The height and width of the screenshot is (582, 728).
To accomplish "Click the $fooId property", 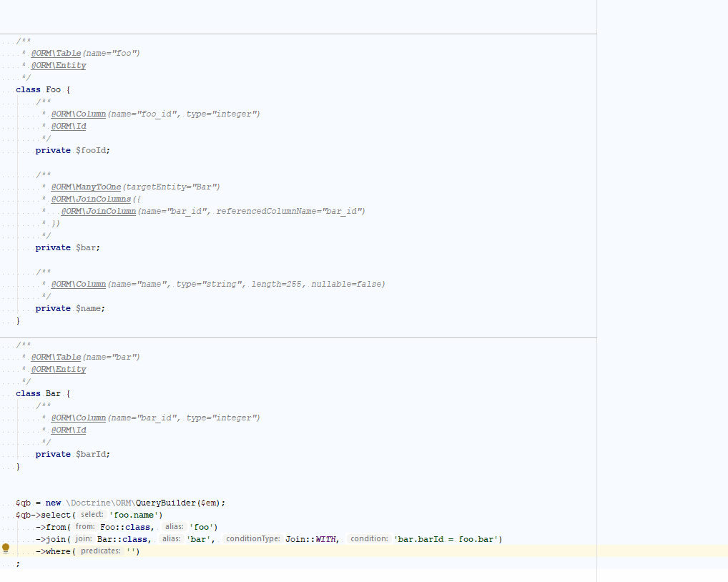I will [92, 150].
